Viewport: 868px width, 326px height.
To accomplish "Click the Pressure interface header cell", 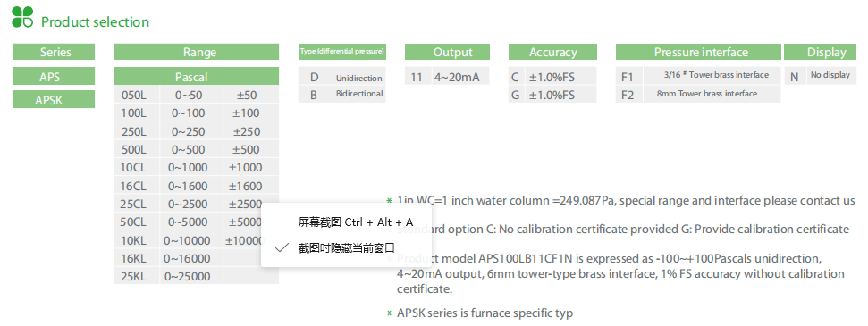I will point(699,52).
